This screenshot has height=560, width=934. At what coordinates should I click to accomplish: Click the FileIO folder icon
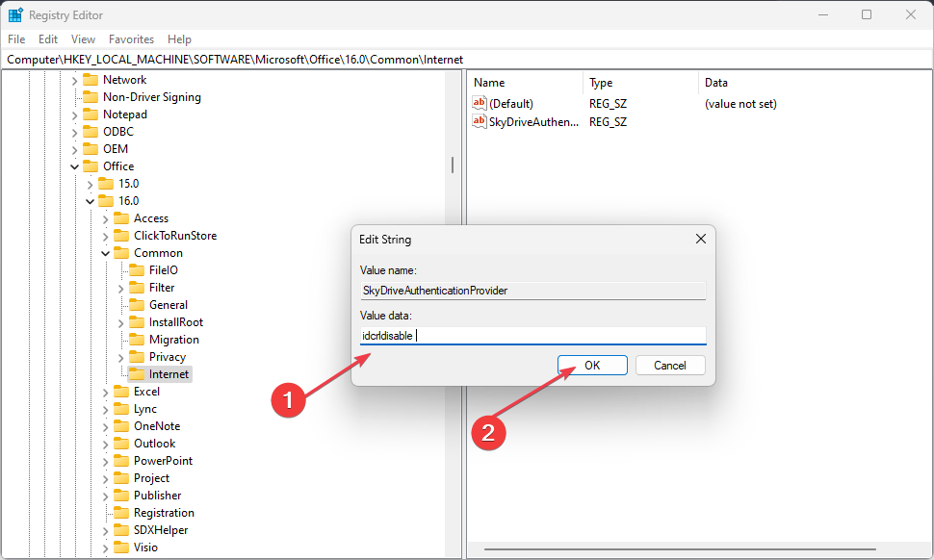(x=137, y=270)
